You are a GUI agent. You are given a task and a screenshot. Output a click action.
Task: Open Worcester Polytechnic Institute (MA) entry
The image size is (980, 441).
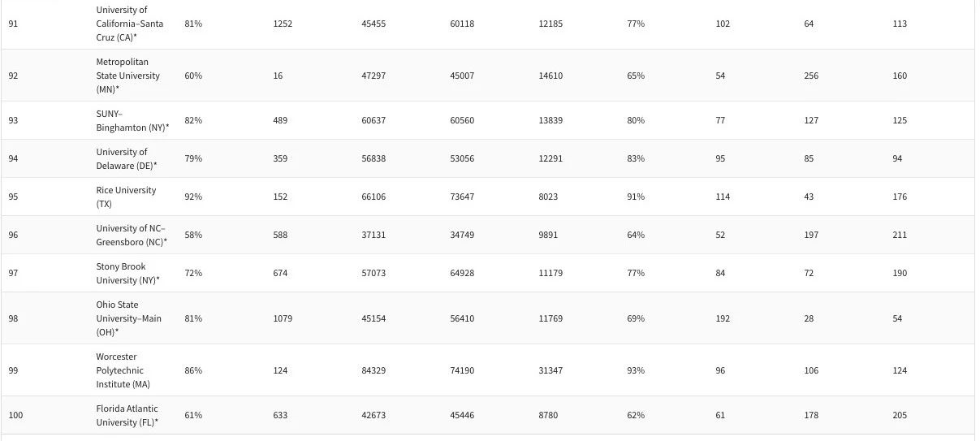(x=123, y=370)
